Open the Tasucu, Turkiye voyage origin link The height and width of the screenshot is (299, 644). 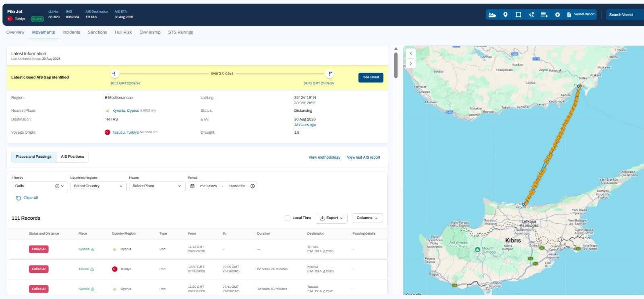coord(126,132)
